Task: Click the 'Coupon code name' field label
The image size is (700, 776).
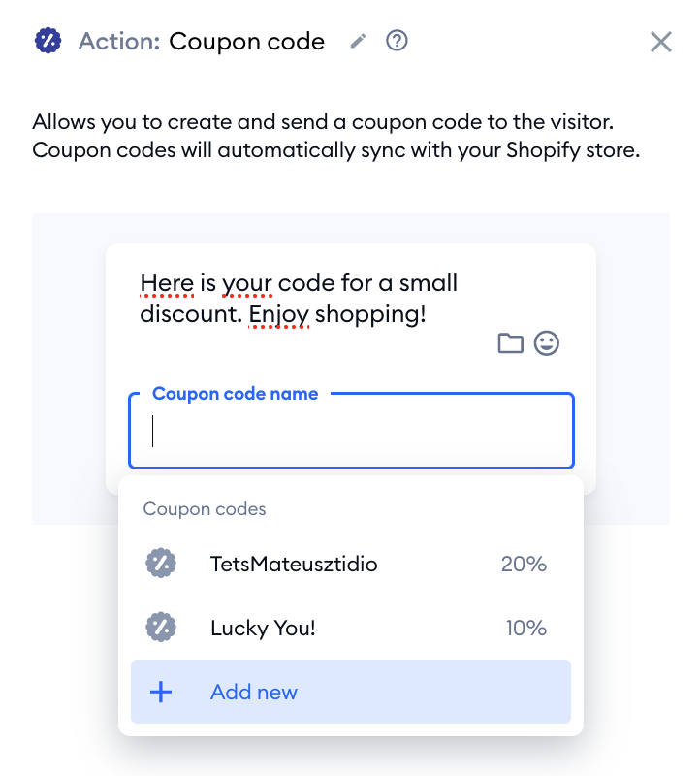Action: tap(235, 394)
